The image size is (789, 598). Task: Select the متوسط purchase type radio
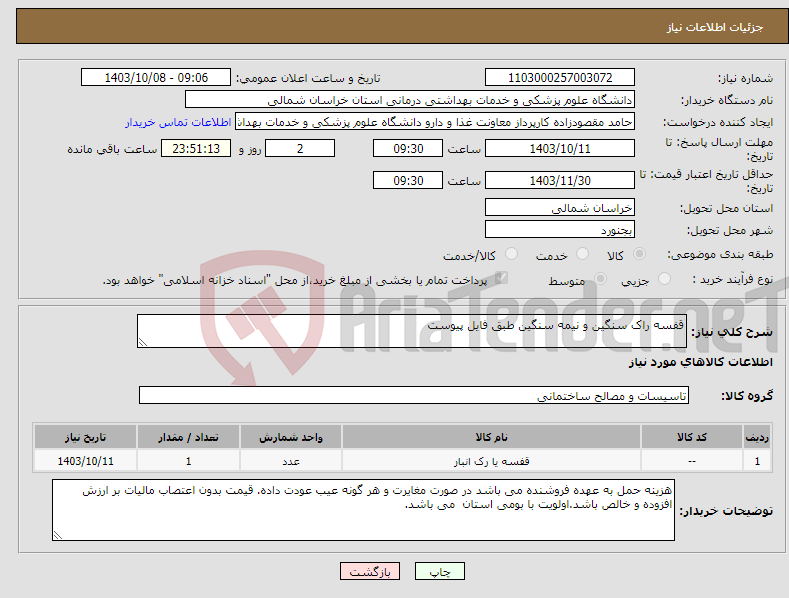pyautogui.click(x=600, y=278)
